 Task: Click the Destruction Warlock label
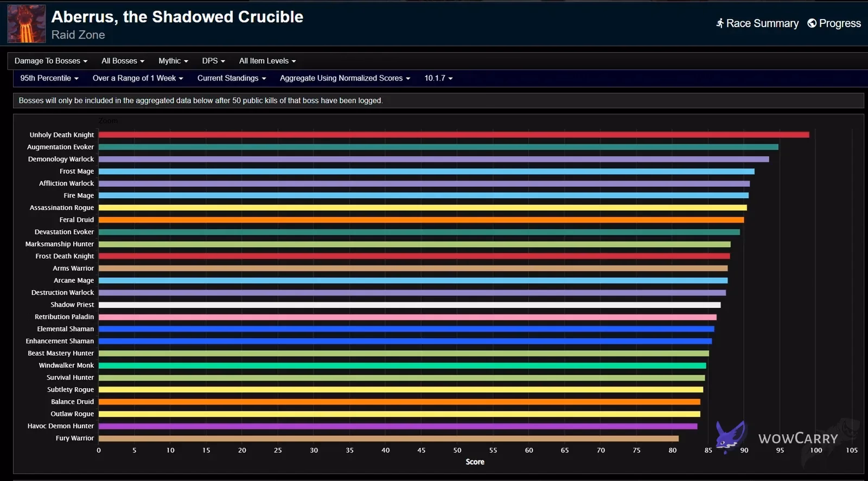point(62,293)
